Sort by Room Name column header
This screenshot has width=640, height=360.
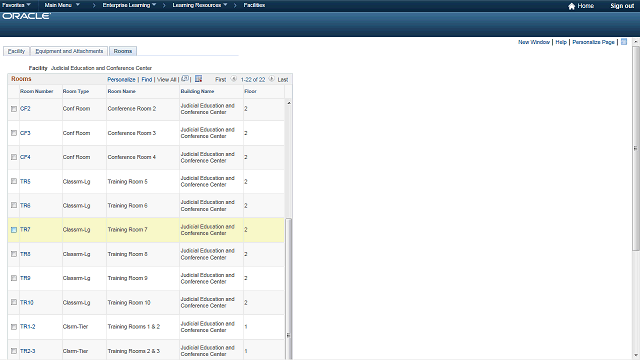click(122, 91)
